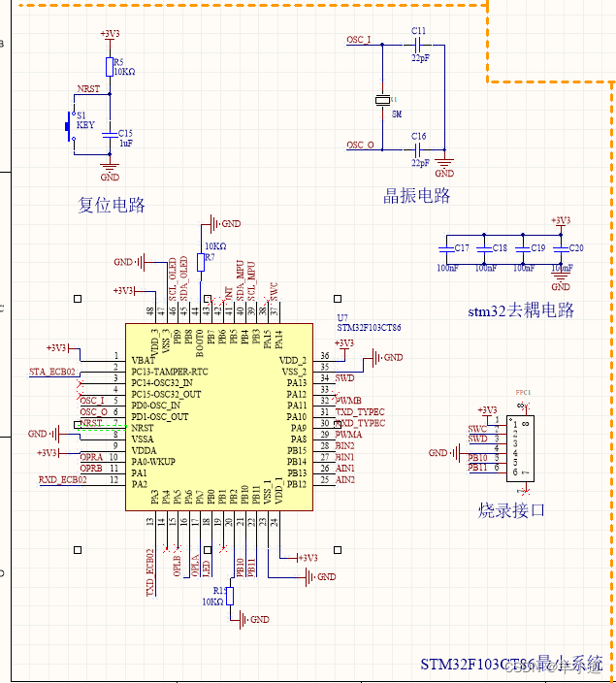Click SWD net label at MCU pin 34
Viewport: 616px width, 683px height.
[x=344, y=378]
